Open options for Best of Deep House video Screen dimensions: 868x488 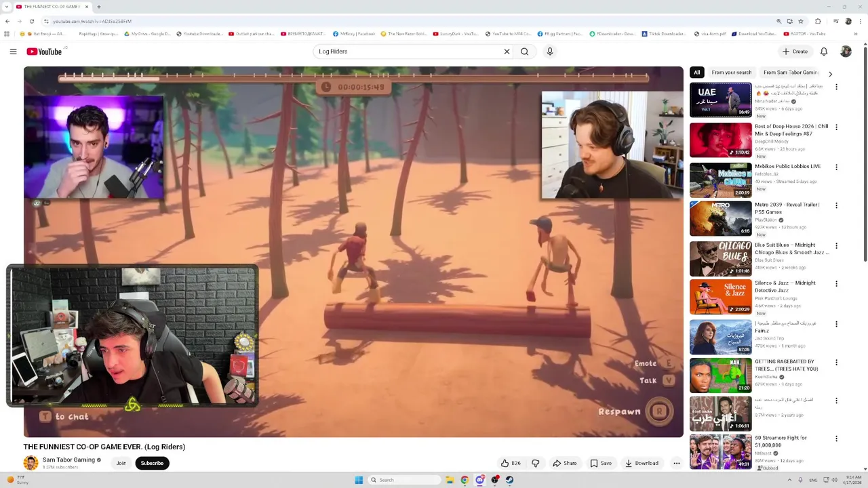point(836,127)
